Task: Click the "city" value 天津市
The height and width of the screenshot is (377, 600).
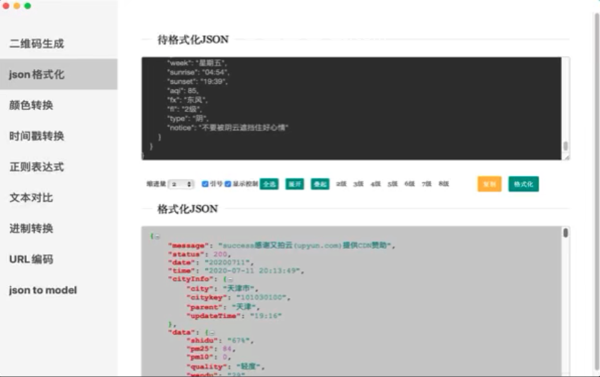Action: click(x=239, y=289)
